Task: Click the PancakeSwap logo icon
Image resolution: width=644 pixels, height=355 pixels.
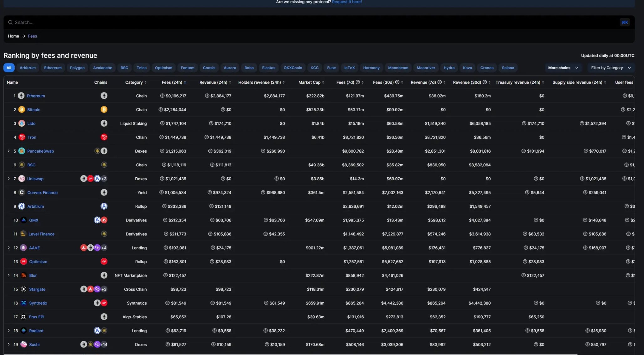Action: coord(22,151)
